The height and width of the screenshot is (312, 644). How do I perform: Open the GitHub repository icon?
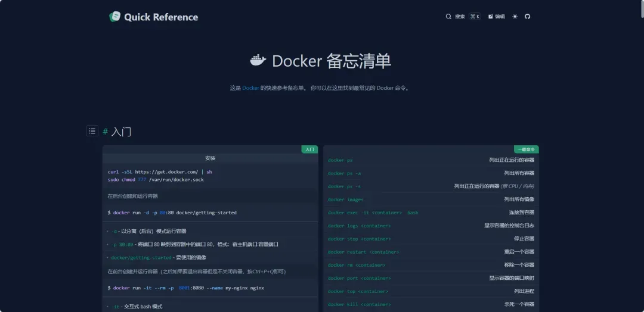click(528, 17)
